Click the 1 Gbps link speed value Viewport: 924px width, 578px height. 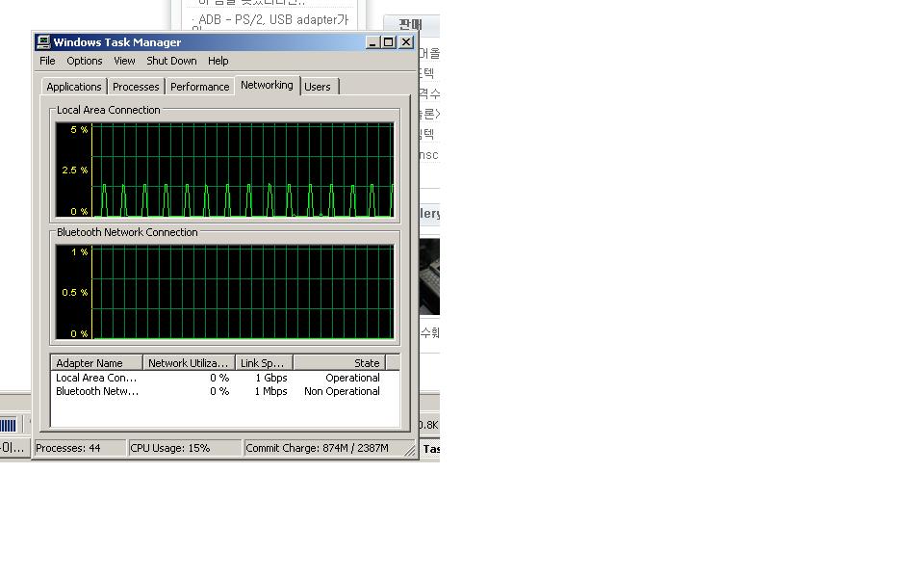[271, 378]
